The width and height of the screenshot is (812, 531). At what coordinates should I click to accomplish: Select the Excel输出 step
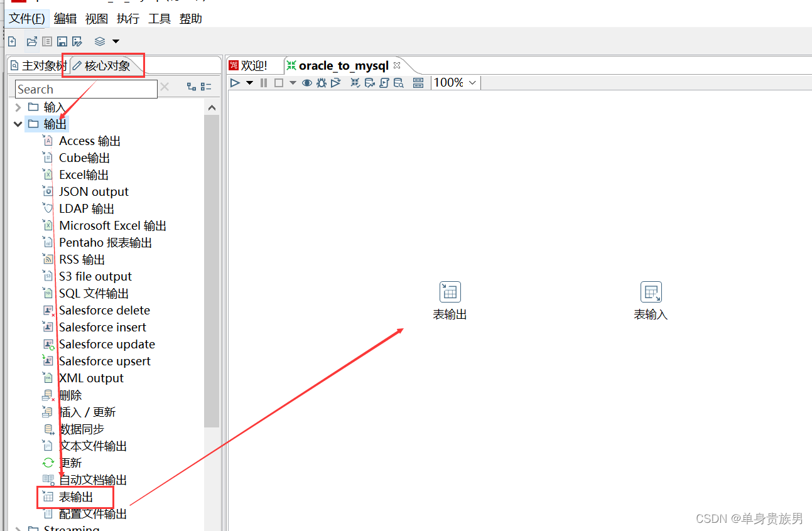(x=84, y=175)
